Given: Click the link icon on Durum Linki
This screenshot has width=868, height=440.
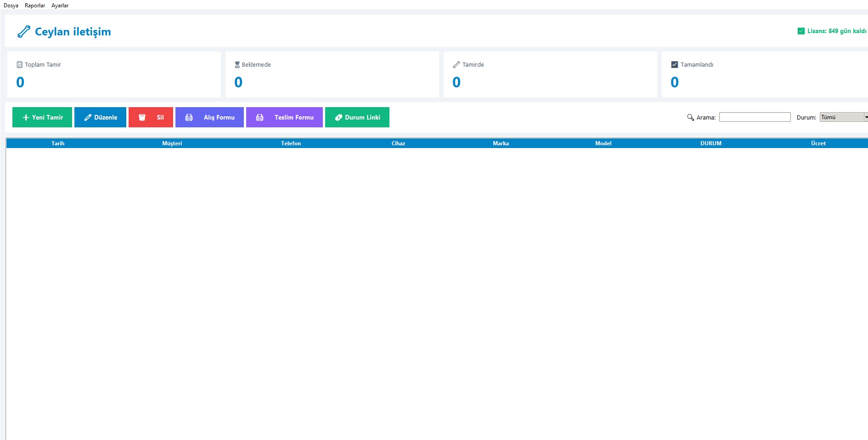Looking at the screenshot, I should (x=338, y=118).
